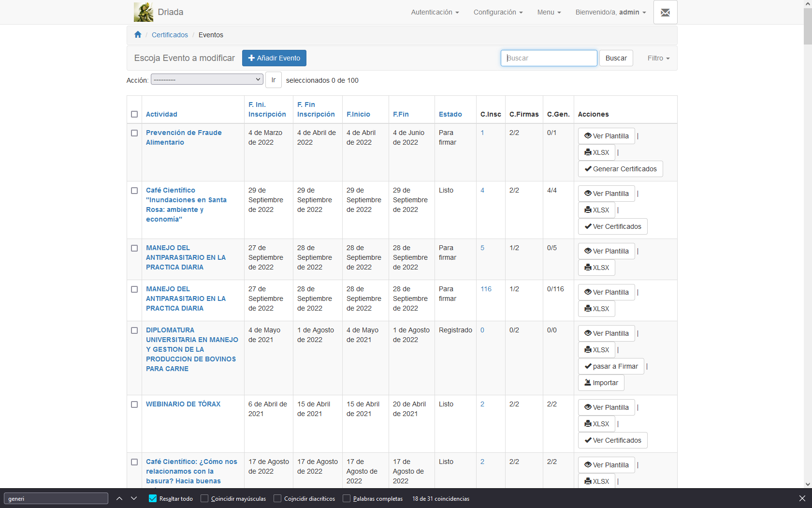Viewport: 812px width, 508px height.
Task: Open the envelope messages icon
Action: tap(665, 12)
